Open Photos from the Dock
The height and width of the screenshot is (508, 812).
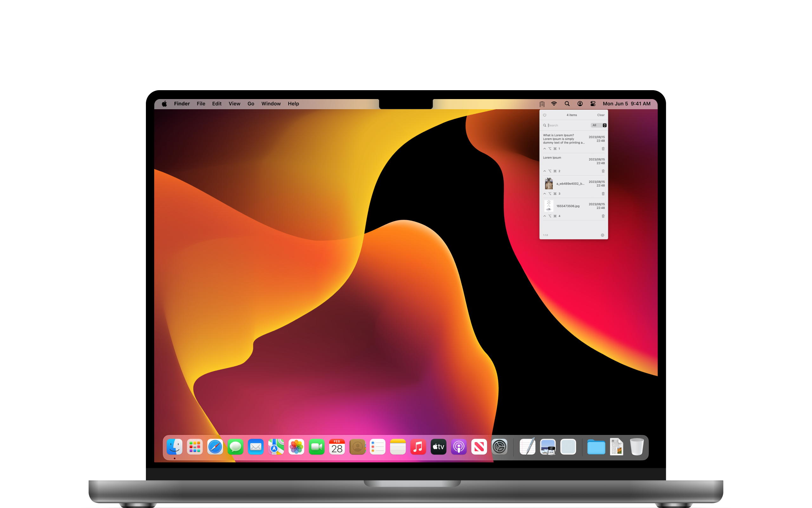[x=296, y=447]
